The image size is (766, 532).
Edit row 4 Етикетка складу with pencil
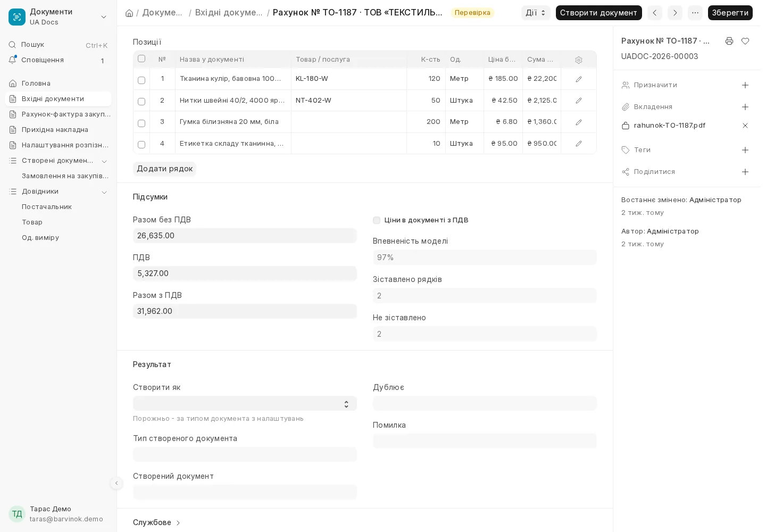coord(579,144)
